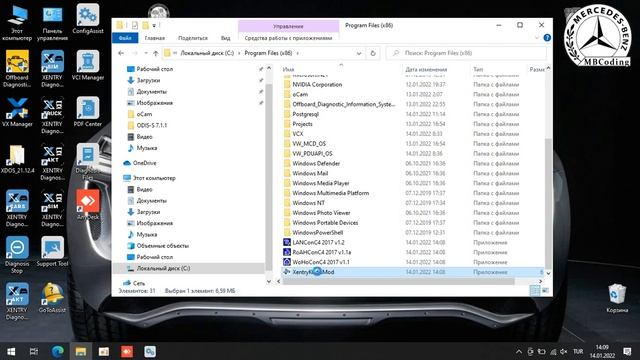The height and width of the screenshot is (360, 640).
Task: Sort by Имя column header
Action: pos(288,69)
